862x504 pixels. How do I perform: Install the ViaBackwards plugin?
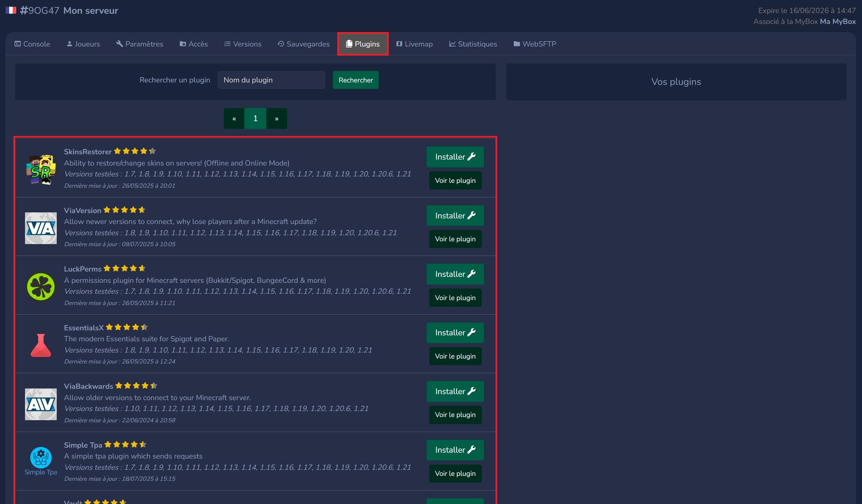[x=455, y=391]
